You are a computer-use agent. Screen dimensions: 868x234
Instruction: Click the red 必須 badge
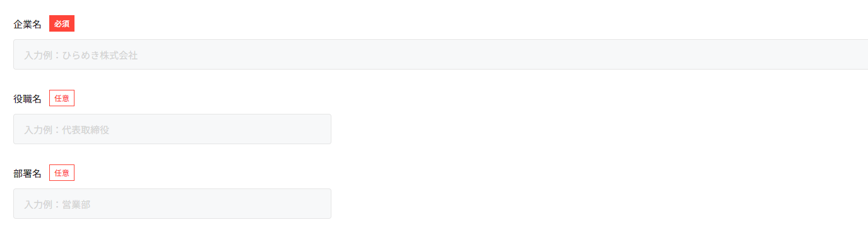(x=62, y=23)
